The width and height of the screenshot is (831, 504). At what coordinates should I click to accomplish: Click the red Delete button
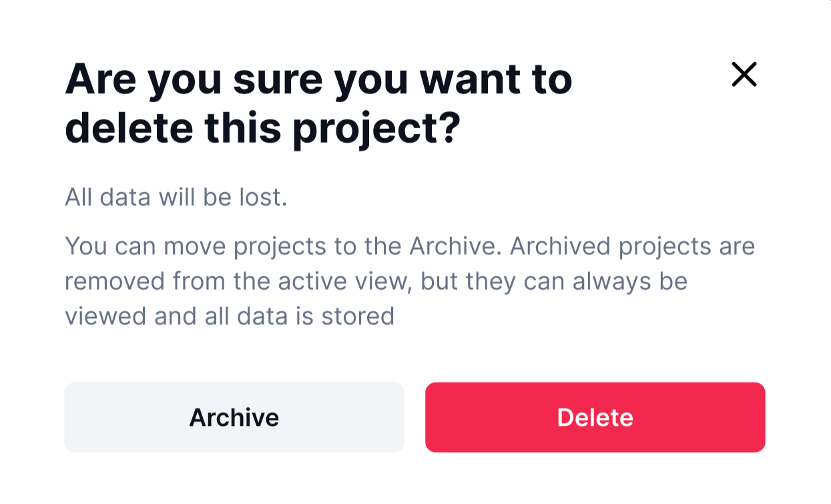tap(595, 417)
